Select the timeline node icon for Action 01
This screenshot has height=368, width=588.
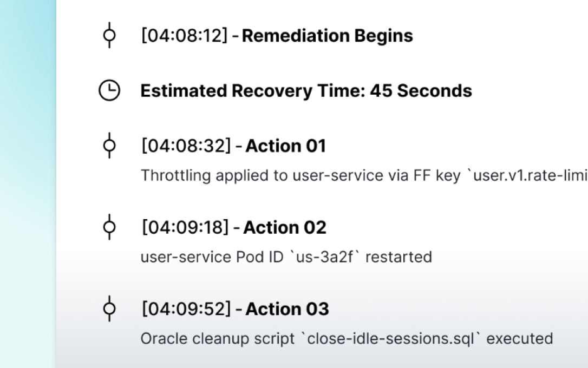[x=109, y=146]
